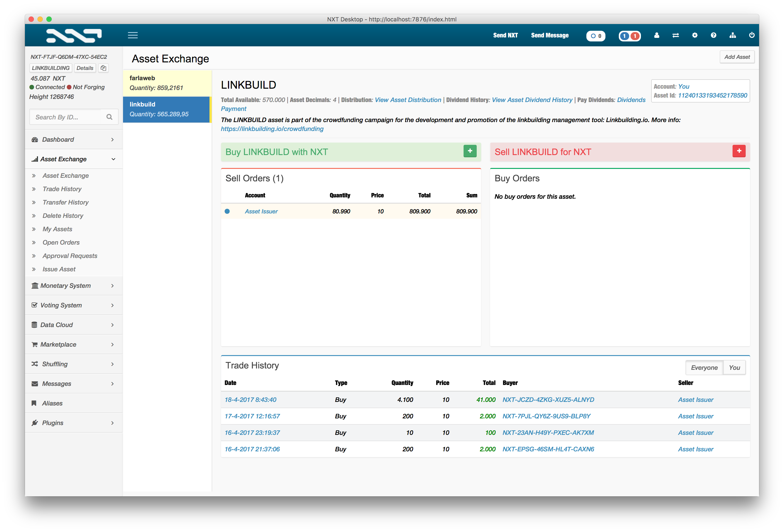Click green plus on Buy LINKBUILD panel

point(470,151)
